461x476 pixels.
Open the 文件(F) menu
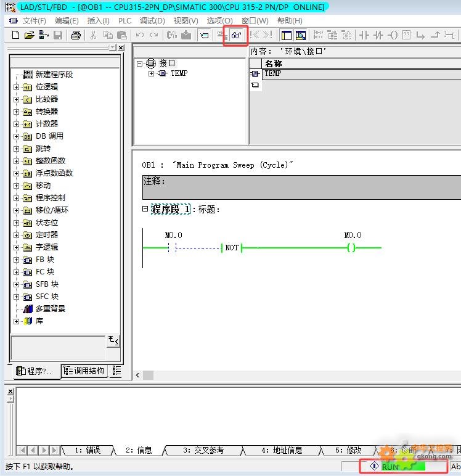point(35,21)
